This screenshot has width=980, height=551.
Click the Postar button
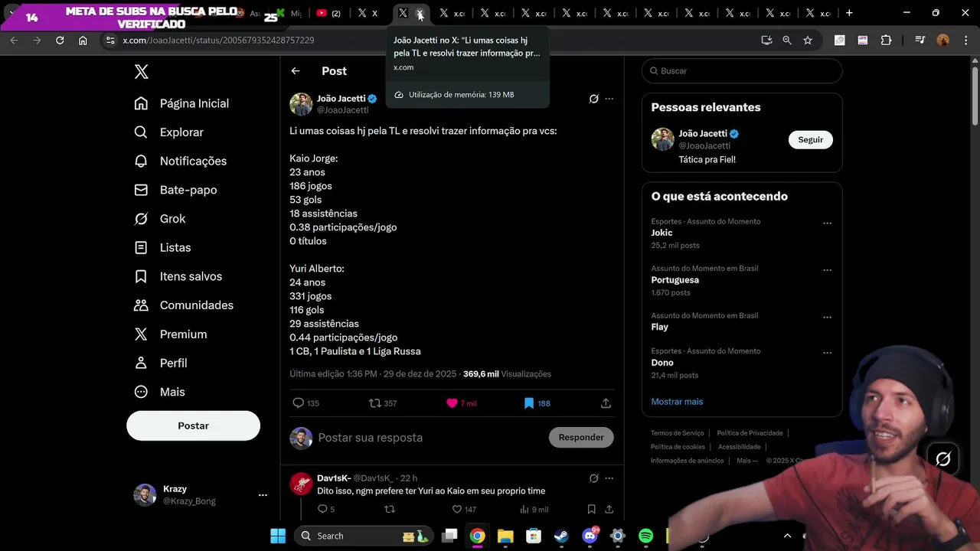coord(193,425)
